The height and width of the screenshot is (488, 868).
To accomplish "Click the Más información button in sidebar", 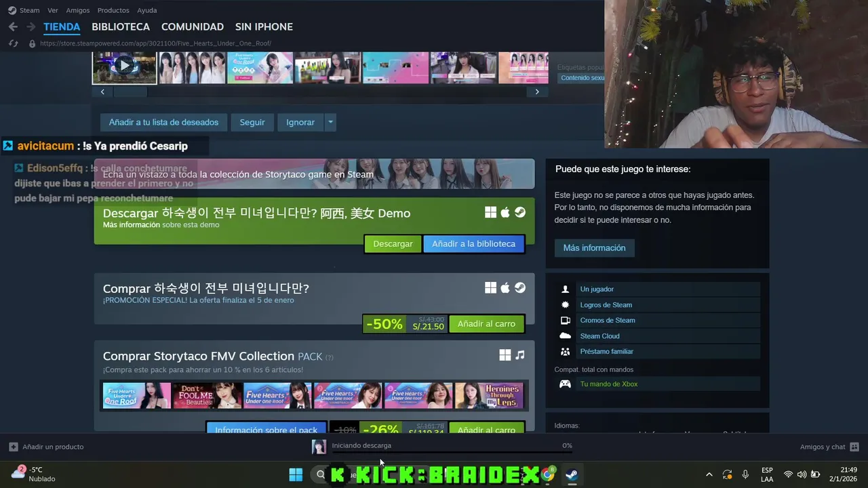I will (594, 248).
